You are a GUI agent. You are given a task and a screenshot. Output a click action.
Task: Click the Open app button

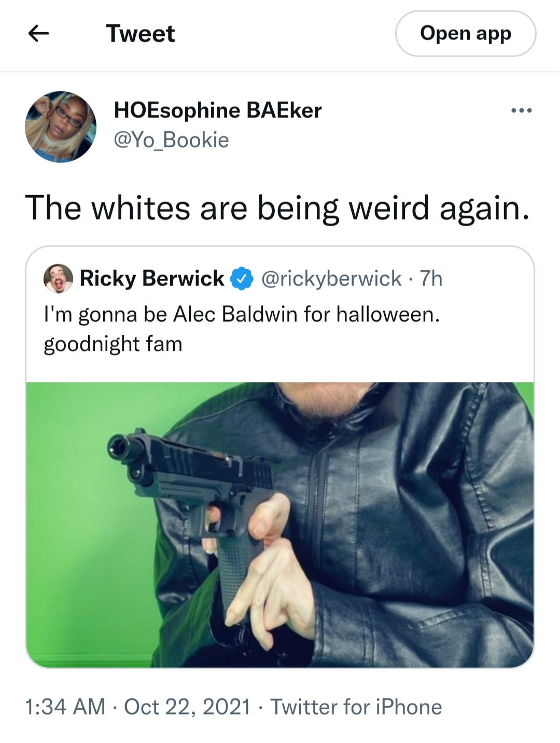point(466,34)
